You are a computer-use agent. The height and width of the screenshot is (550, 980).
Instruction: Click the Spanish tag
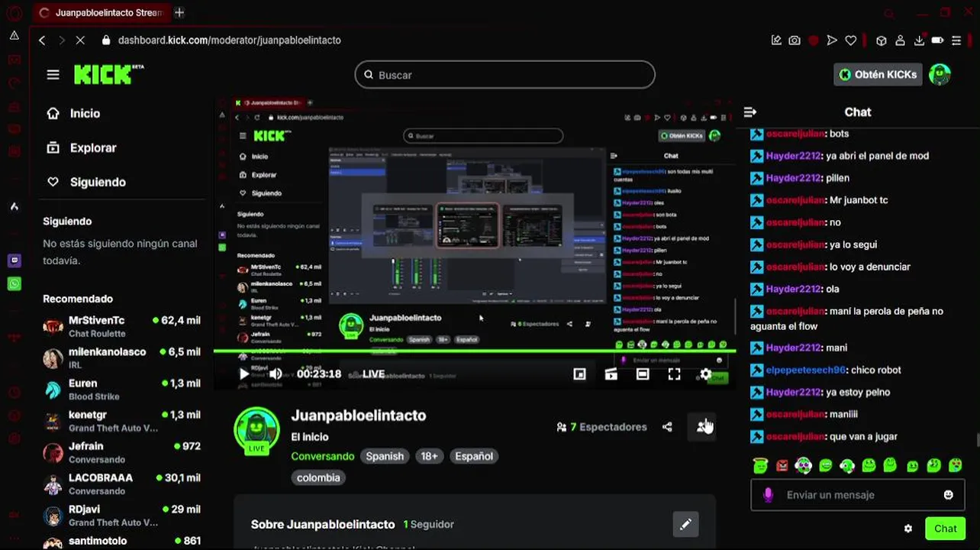coord(385,456)
